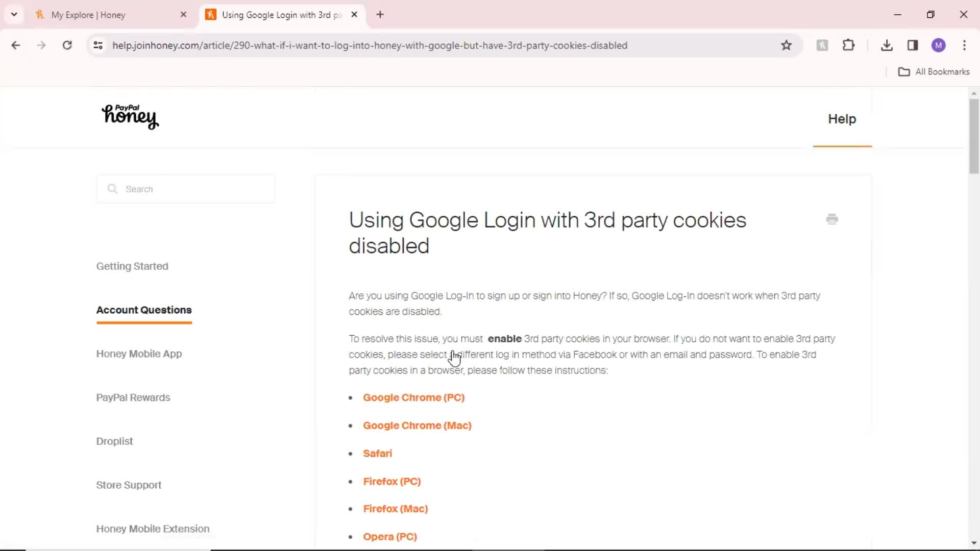Click the address bar URL

370,45
